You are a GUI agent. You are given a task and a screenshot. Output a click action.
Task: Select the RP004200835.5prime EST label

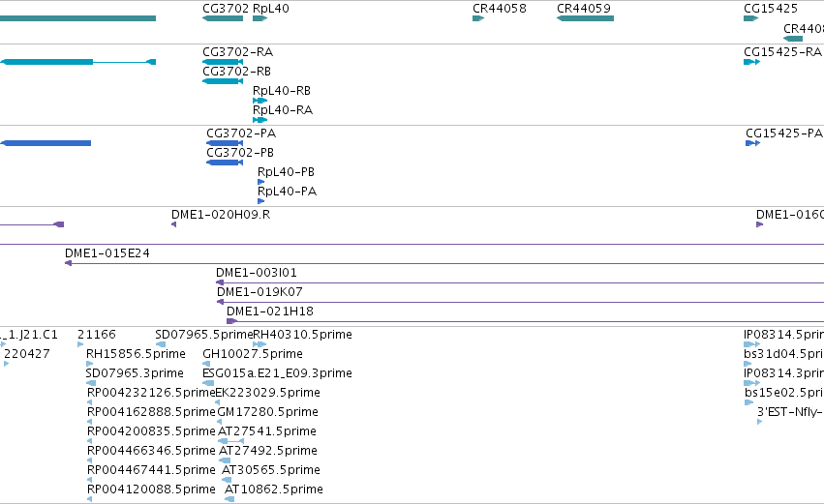(x=151, y=432)
